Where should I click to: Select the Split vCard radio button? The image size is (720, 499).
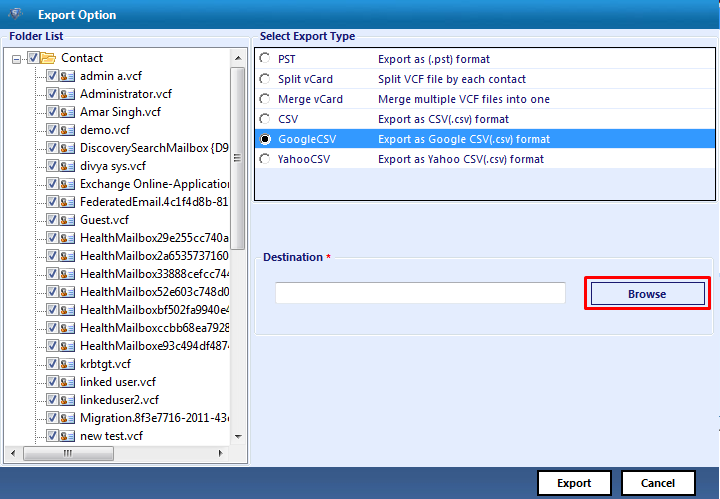point(265,78)
